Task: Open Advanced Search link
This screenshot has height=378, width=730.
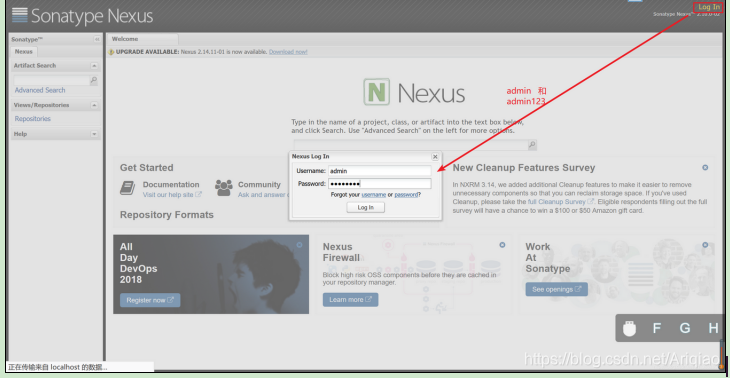Action: point(40,90)
